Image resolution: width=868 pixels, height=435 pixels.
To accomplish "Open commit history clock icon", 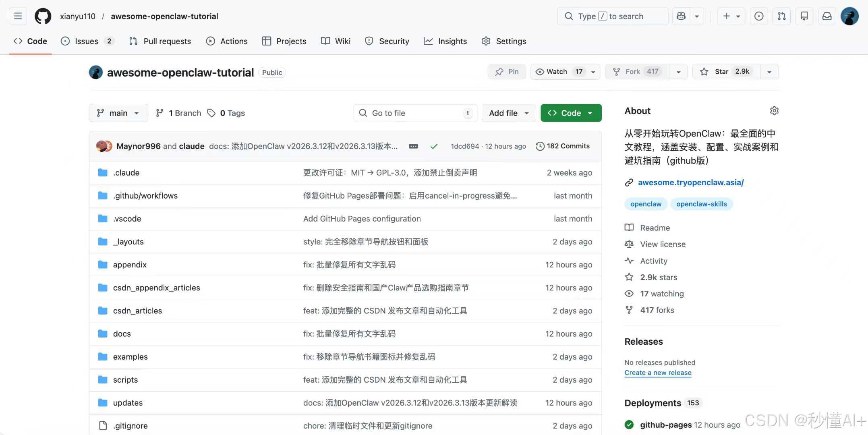I will click(540, 146).
